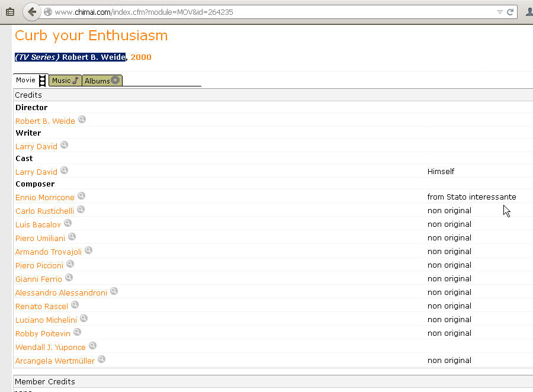533x392 pixels.
Task: Open the Renato Rascel composer link
Action: click(42, 306)
